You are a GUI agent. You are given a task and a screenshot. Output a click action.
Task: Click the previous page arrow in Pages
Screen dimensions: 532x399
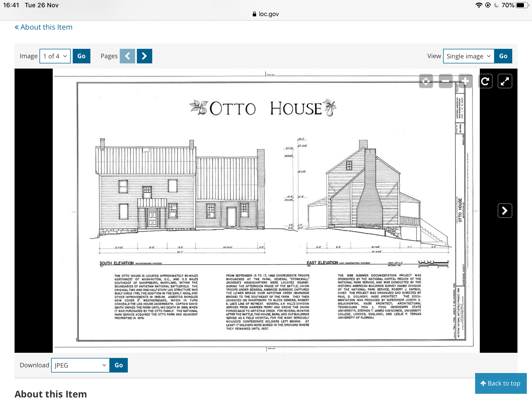(127, 56)
